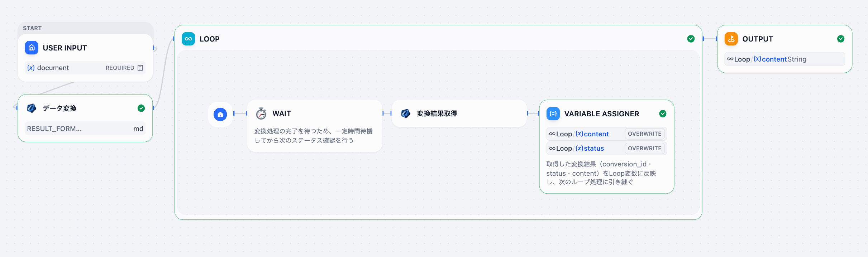Screen dimensions: 868x257
Task: Click the RESULT_FORM... md parameter row
Action: [x=85, y=128]
